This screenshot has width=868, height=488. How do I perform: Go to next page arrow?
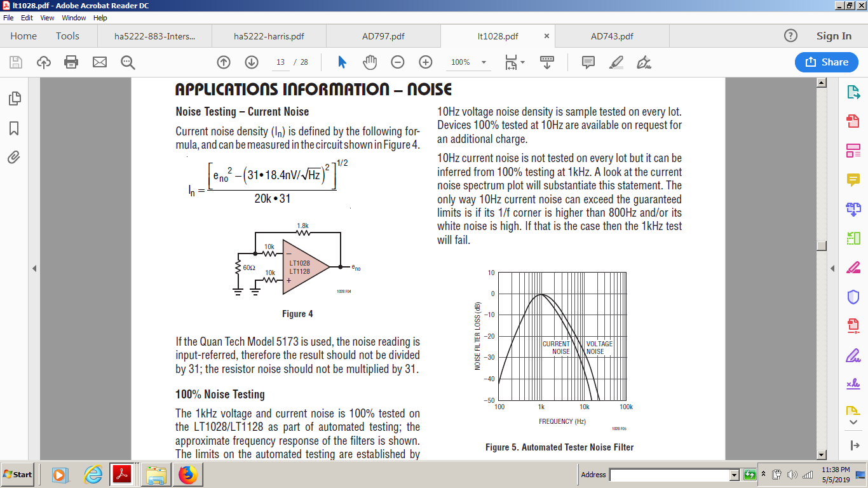pyautogui.click(x=252, y=62)
